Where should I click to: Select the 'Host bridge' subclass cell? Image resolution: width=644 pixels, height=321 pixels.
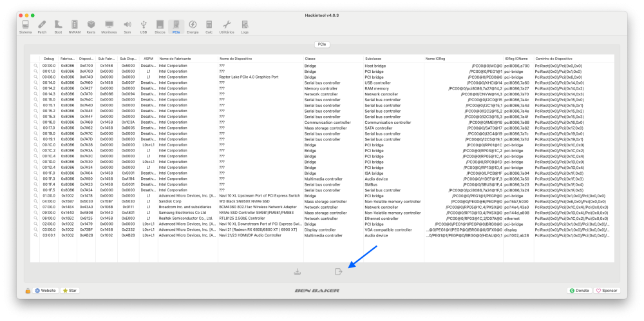click(375, 66)
